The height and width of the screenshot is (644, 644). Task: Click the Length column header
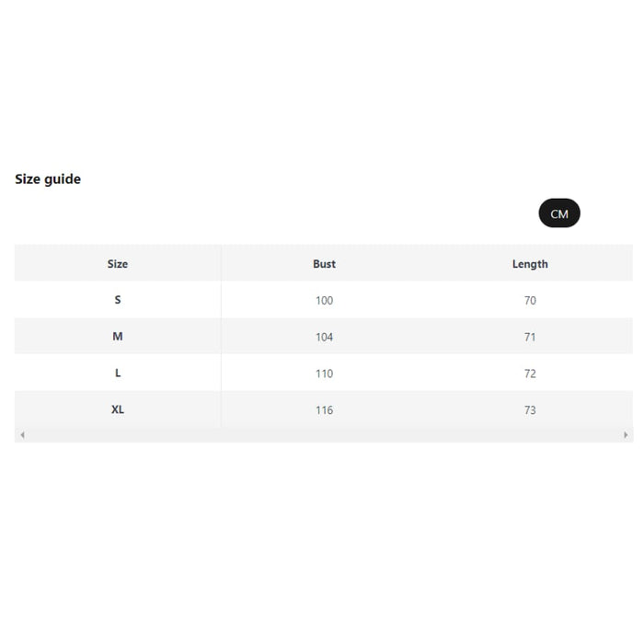point(530,264)
